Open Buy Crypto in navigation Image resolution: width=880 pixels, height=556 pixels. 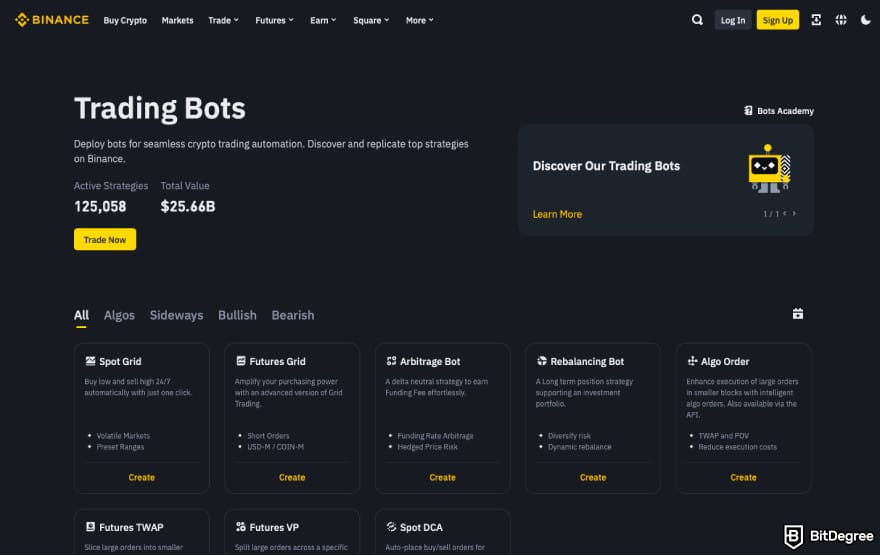click(x=125, y=20)
